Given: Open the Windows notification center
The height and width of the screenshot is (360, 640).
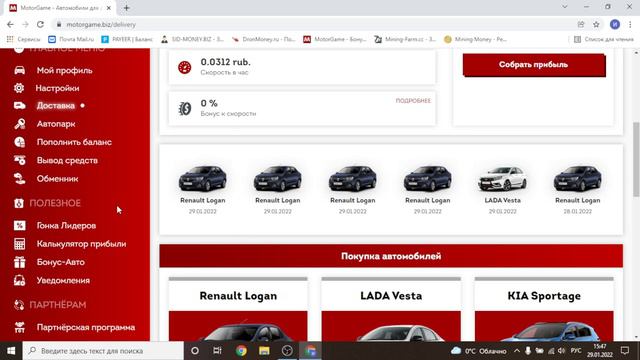Looking at the screenshot, I should 625,351.
